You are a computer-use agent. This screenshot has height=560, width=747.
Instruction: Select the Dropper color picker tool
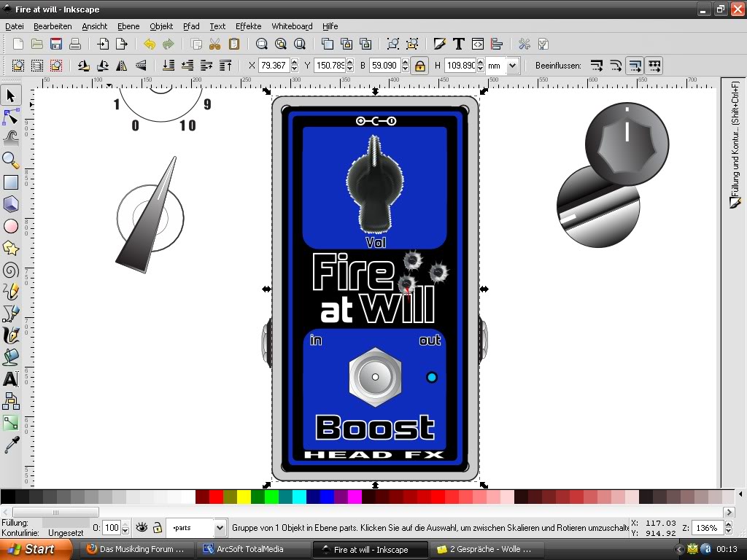(10, 445)
